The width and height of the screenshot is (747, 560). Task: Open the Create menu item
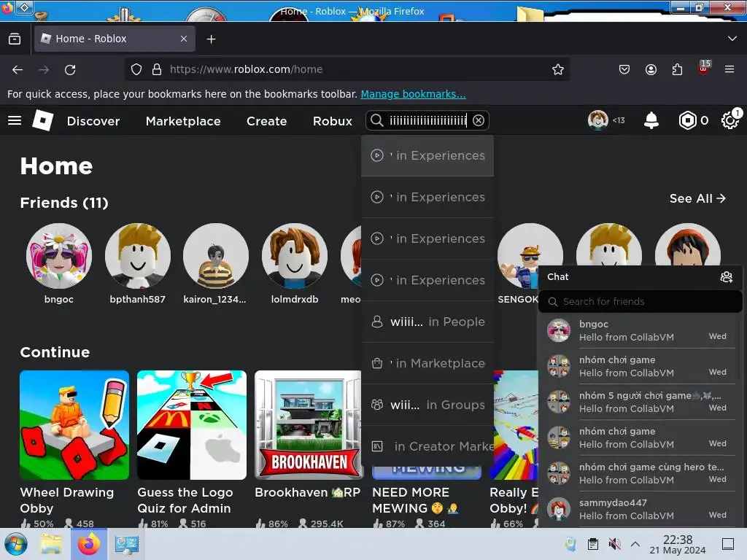pyautogui.click(x=266, y=121)
